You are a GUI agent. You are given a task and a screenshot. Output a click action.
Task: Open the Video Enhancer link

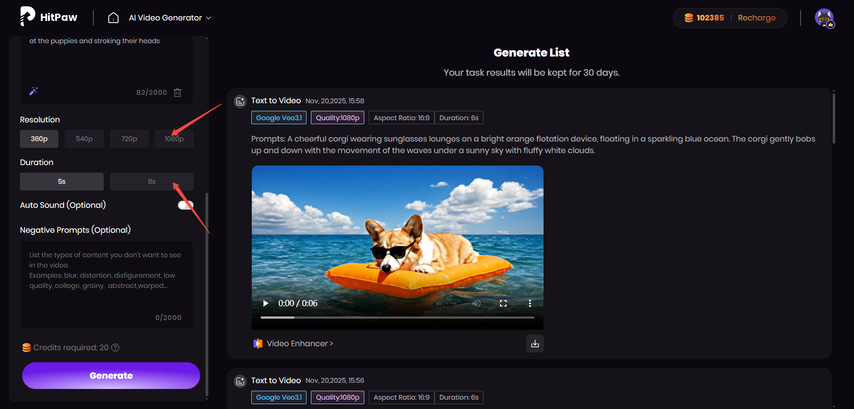[300, 344]
